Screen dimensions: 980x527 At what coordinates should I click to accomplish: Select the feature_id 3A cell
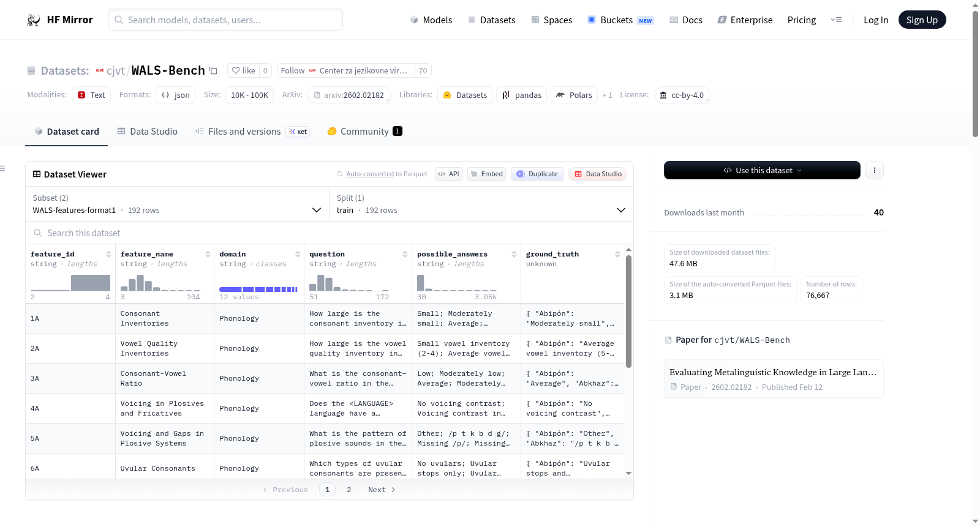pyautogui.click(x=70, y=378)
